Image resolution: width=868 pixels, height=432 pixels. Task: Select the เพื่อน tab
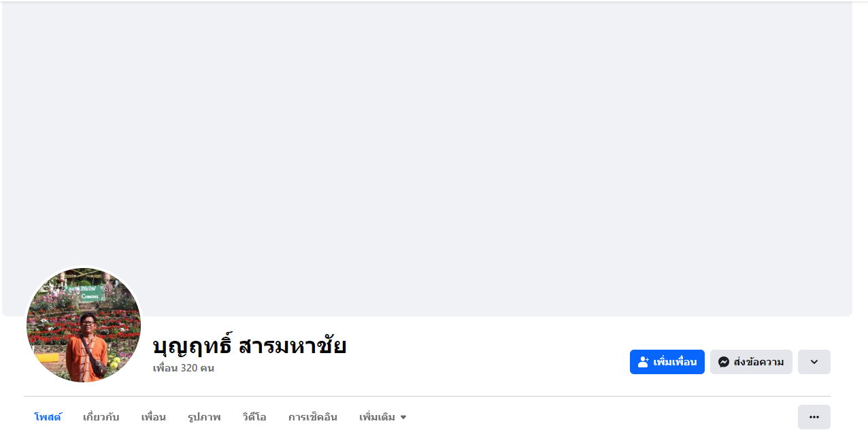tap(153, 417)
